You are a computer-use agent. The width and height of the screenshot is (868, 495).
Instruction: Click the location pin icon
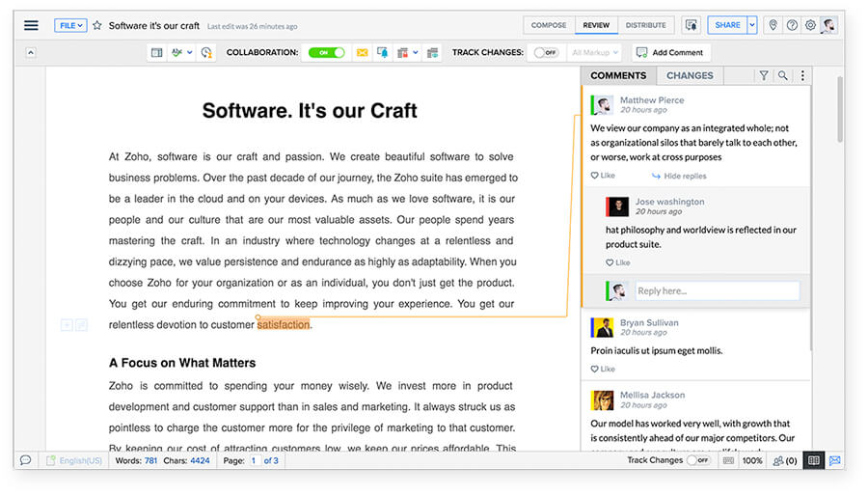(773, 26)
